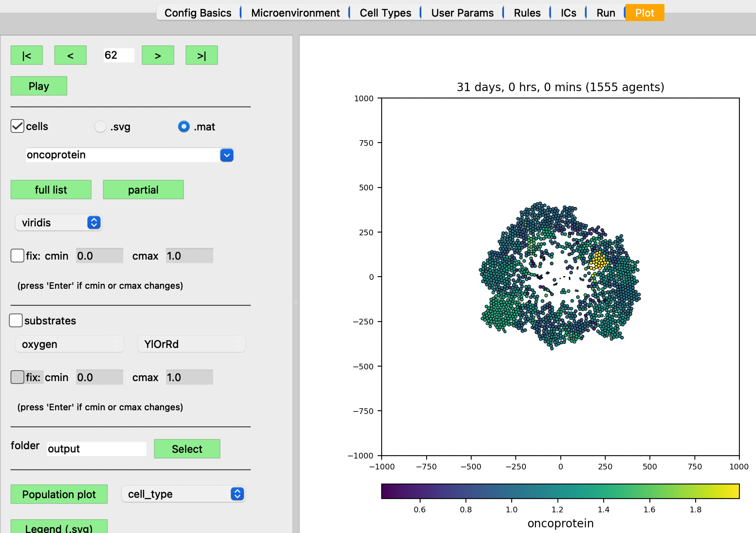Click the partial button
Screen dimensions: 756x533
143,190
